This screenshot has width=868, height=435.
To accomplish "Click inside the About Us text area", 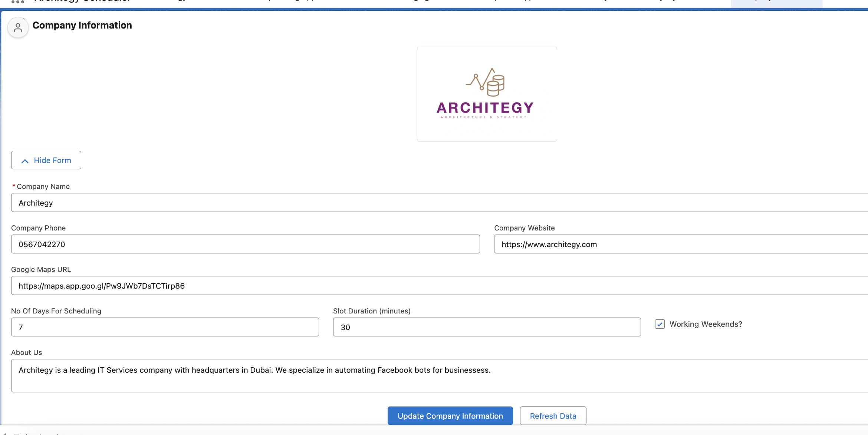I will [x=440, y=376].
